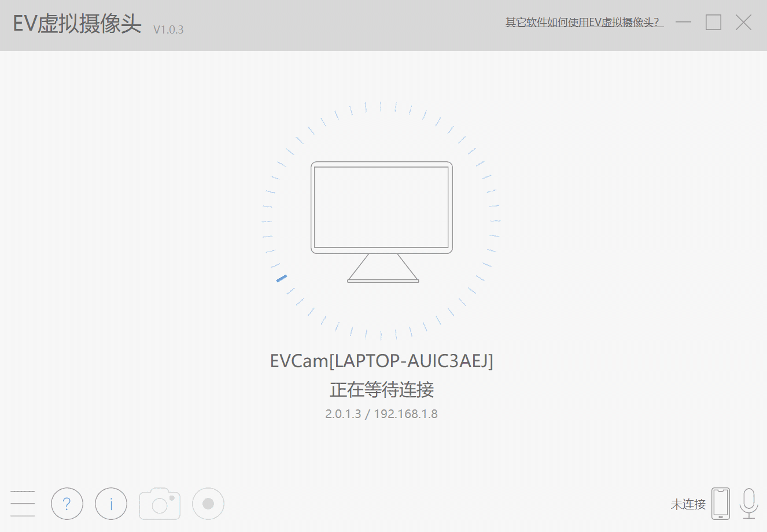767x532 pixels.
Task: Start recording with the record button icon
Action: 208,504
